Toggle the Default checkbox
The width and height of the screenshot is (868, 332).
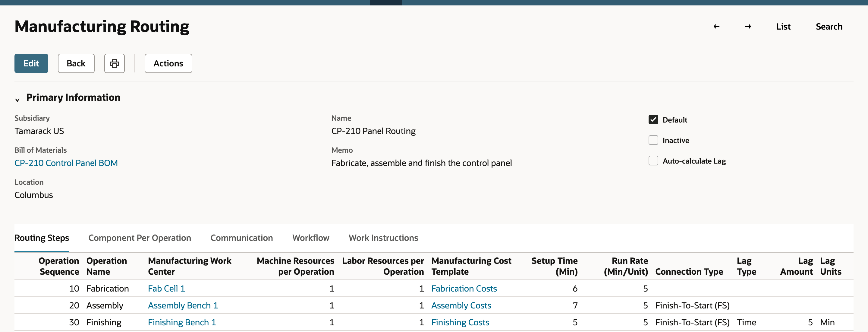(x=653, y=120)
